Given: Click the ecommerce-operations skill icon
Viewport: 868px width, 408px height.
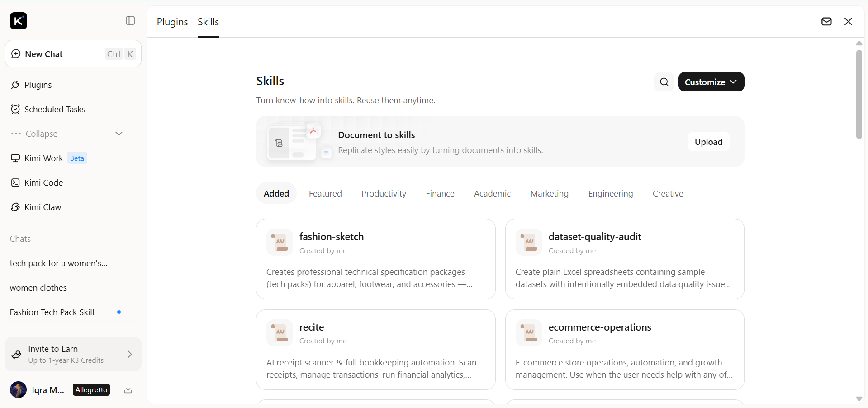Looking at the screenshot, I should coord(529,333).
